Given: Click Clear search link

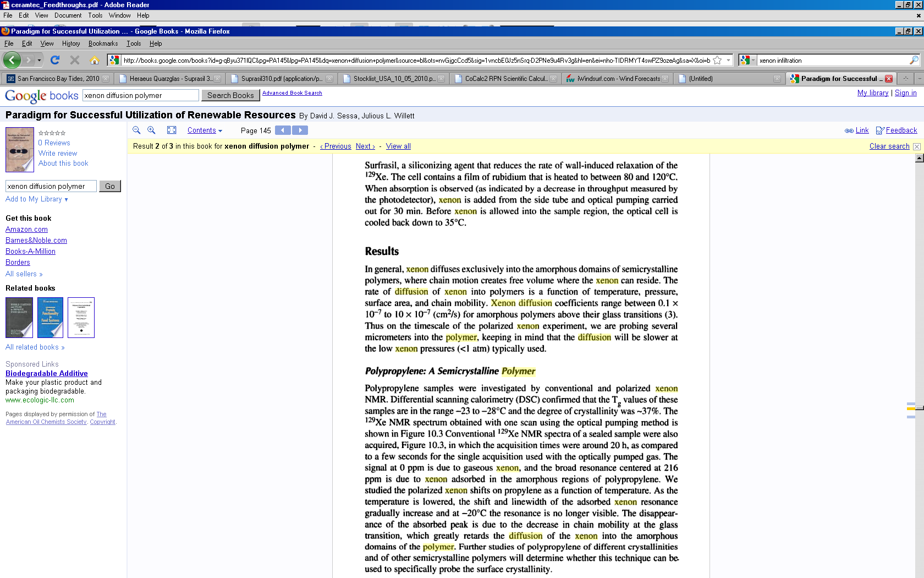Looking at the screenshot, I should pos(889,146).
